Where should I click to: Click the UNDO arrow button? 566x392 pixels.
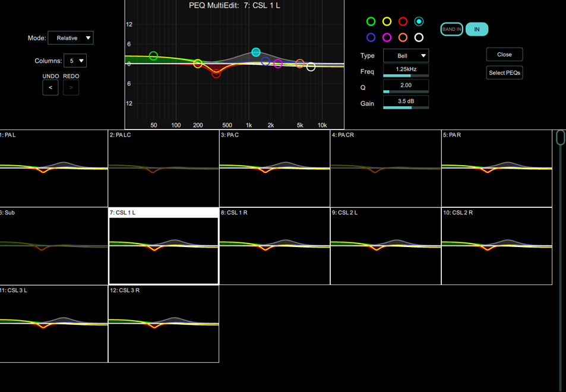[x=50, y=88]
